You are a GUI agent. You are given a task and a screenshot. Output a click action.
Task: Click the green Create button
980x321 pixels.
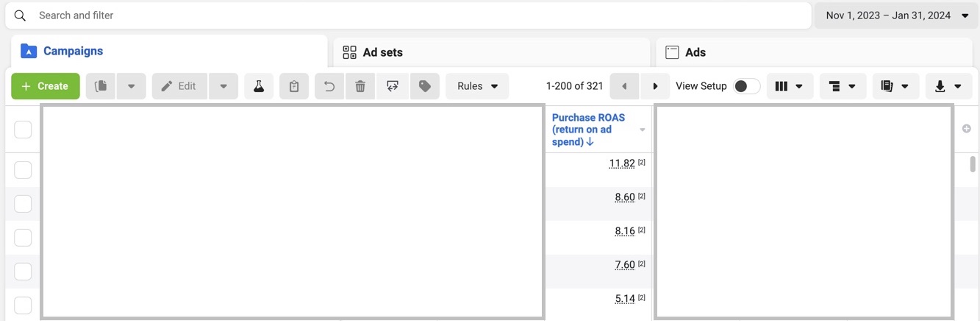point(45,86)
